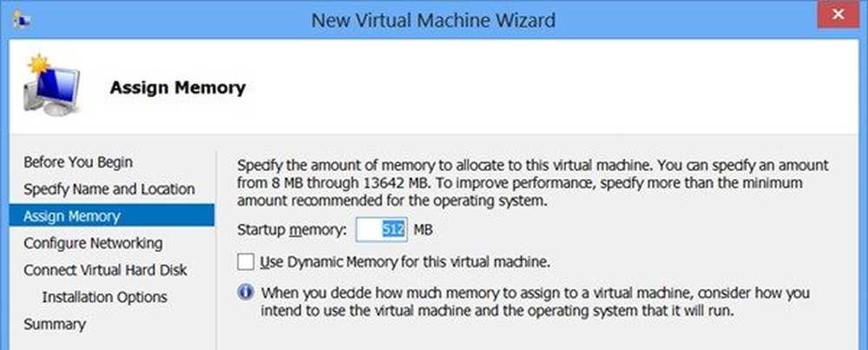Image resolution: width=868 pixels, height=350 pixels.
Task: Open the Connect Virtual Hard Disk step
Action: pos(105,269)
